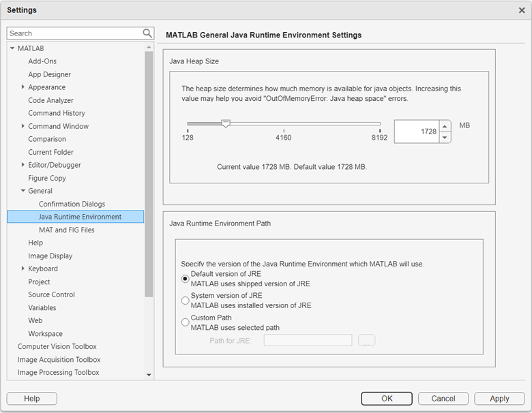Select System version of JRE option
Screen dimensions: 532x413
click(186, 301)
